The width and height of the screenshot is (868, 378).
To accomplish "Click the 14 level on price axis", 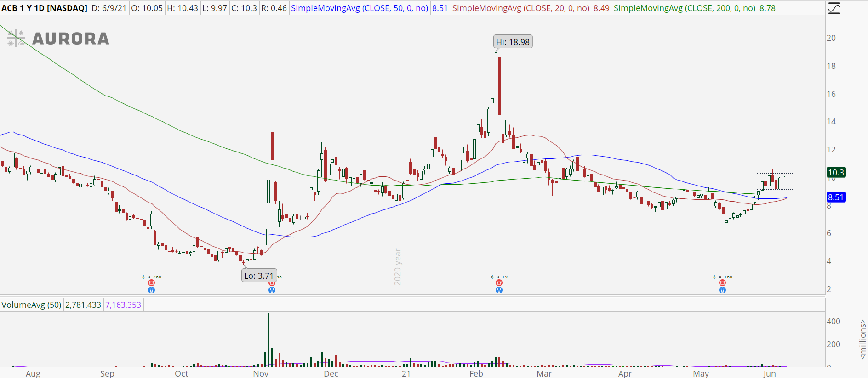I will tap(831, 122).
